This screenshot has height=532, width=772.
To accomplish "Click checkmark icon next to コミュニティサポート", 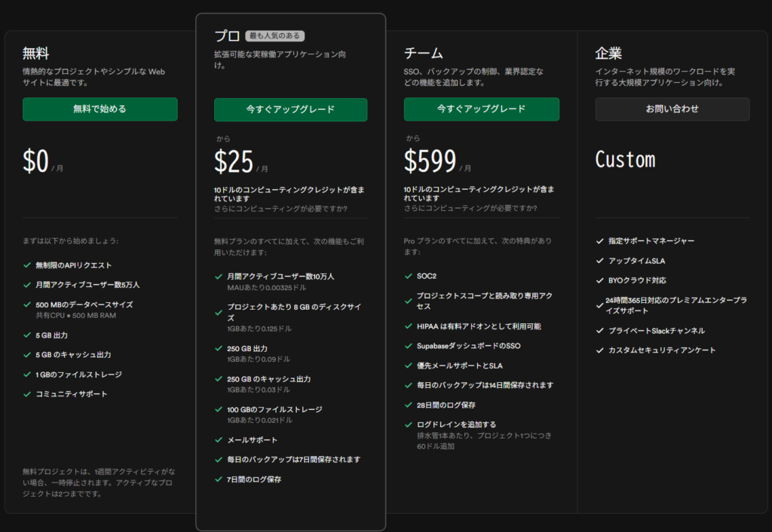I will (x=27, y=394).
